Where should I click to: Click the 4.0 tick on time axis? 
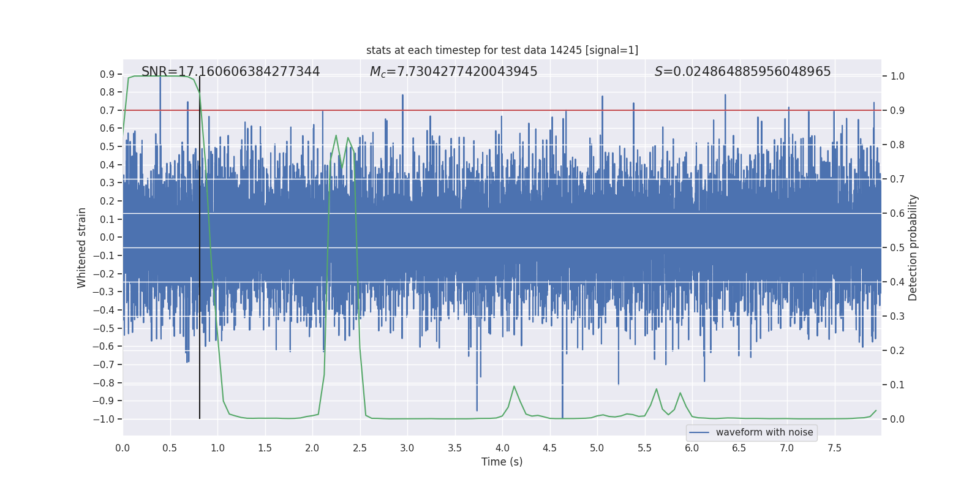click(502, 448)
